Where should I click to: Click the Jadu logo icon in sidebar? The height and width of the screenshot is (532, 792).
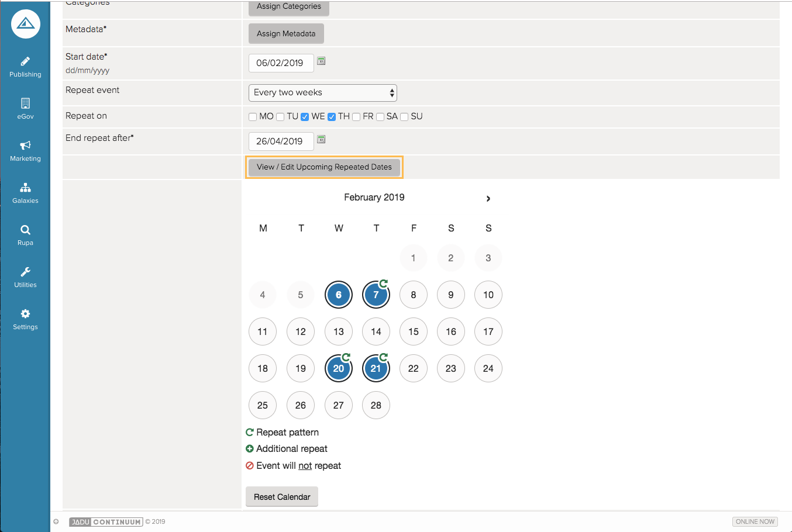point(25,24)
